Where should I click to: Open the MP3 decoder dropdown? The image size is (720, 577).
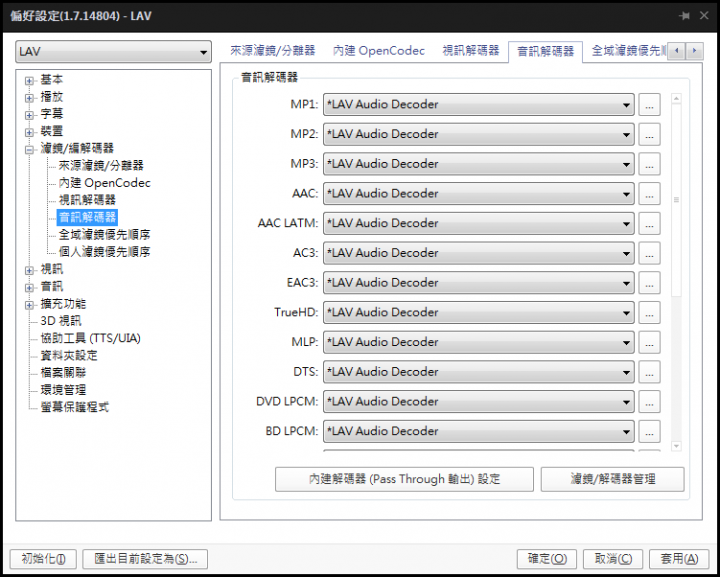[478, 164]
